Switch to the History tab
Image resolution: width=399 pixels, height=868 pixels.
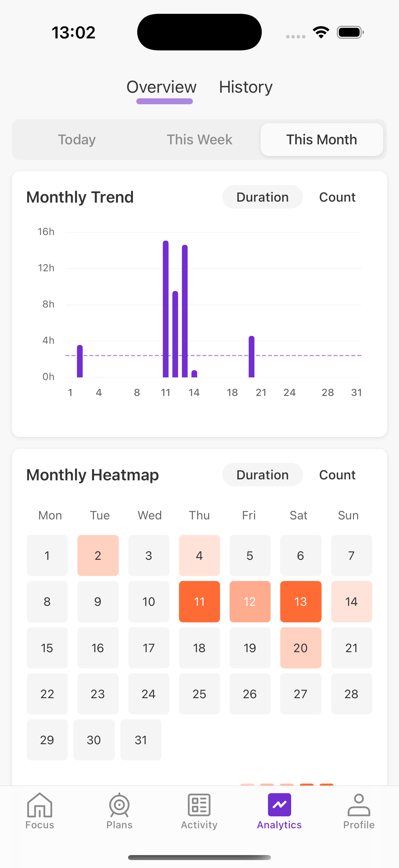coord(245,87)
